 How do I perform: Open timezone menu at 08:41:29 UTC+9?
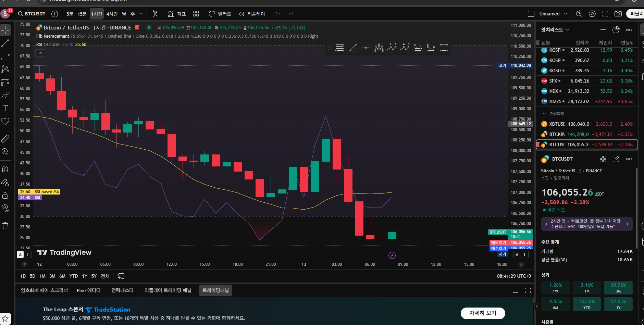coord(514,276)
